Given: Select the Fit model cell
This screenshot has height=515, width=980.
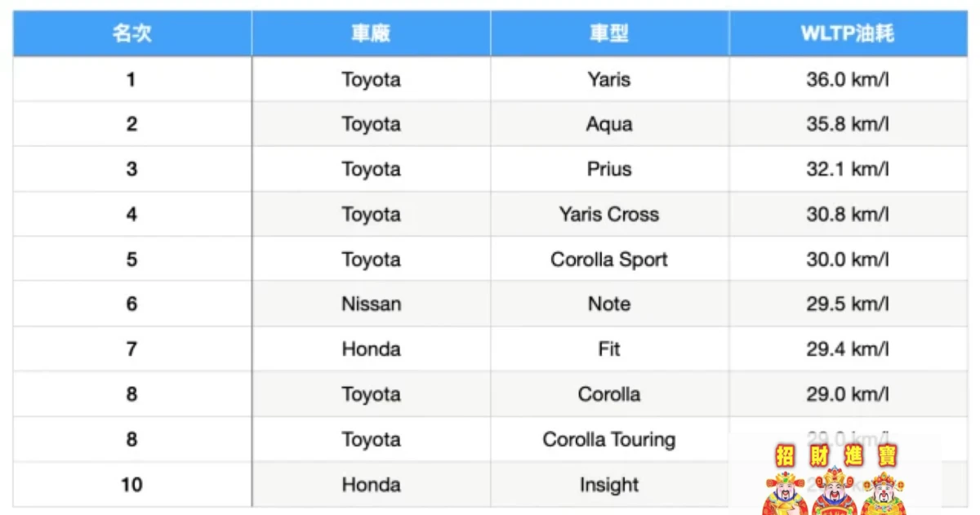Looking at the screenshot, I should [x=609, y=349].
